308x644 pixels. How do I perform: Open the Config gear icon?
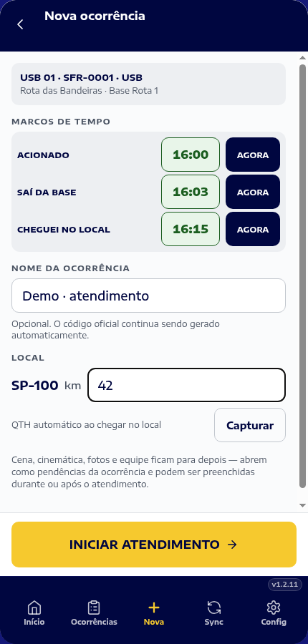[x=274, y=608]
